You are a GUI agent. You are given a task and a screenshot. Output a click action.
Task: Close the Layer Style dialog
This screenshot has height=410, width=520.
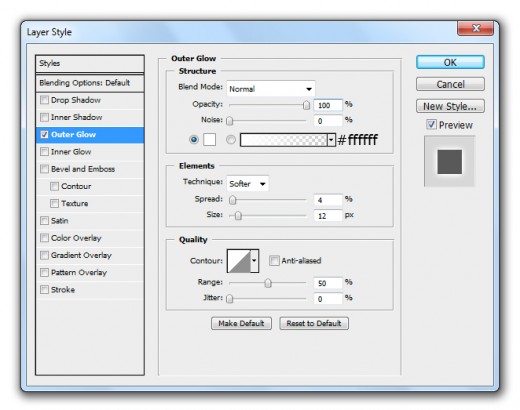475,28
